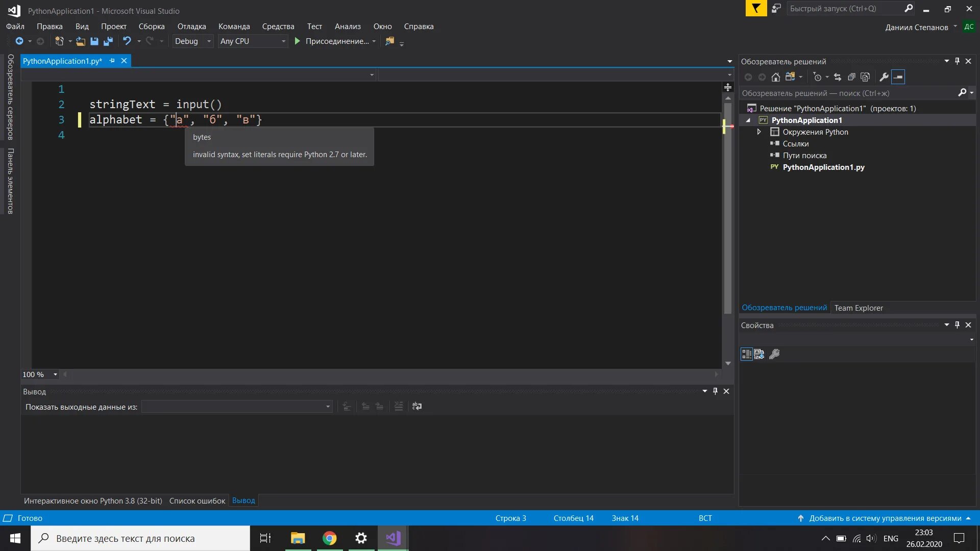Click the Home icon in Solution Explorer
980x551 pixels.
click(776, 77)
